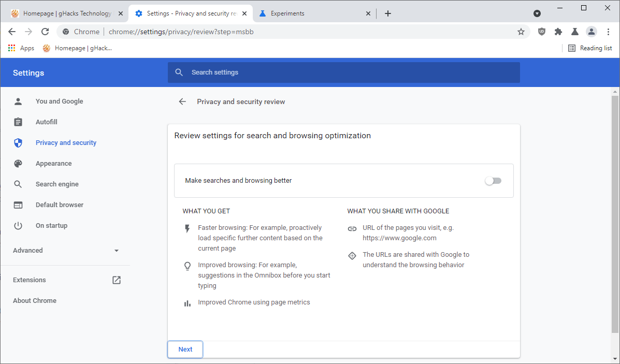Click the external-link icon beside Extensions

tap(116, 280)
